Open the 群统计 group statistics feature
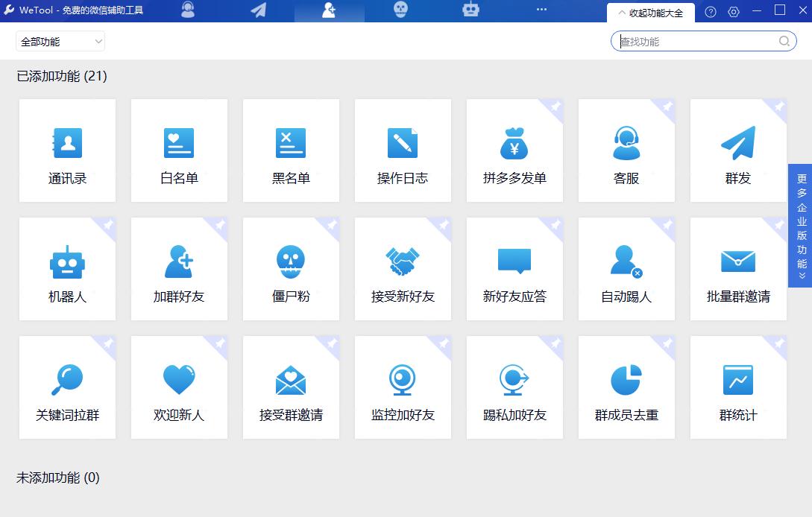The image size is (812, 517). (x=738, y=387)
